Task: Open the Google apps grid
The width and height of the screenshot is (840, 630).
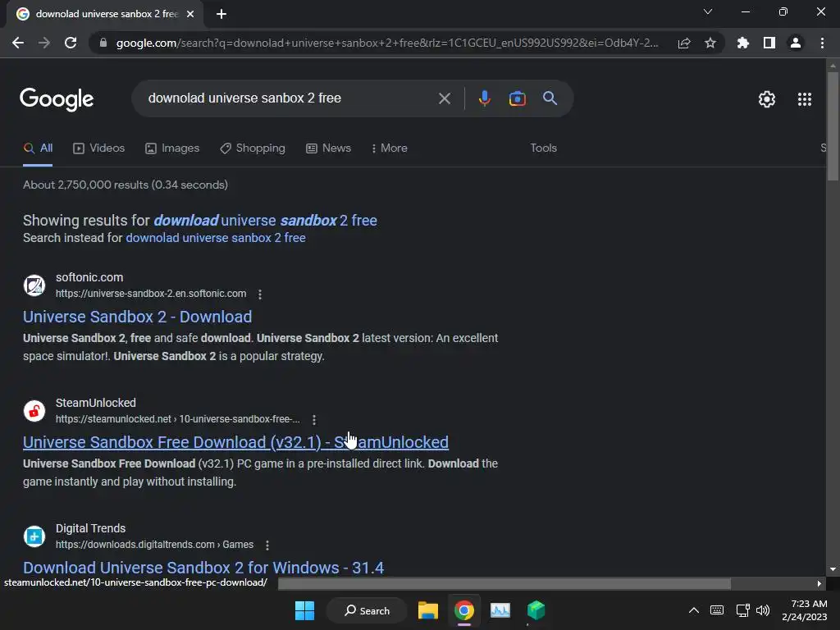Action: coord(804,99)
